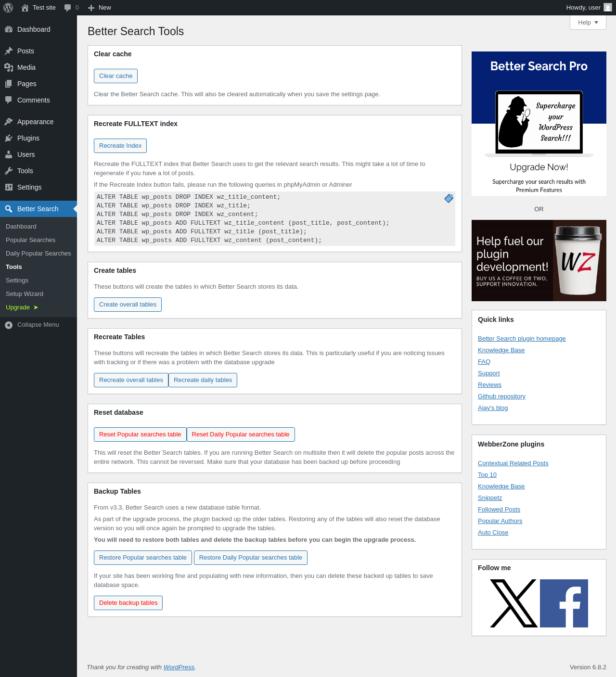The image size is (616, 677).
Task: Open Popular Searches submenu item
Action: point(30,240)
